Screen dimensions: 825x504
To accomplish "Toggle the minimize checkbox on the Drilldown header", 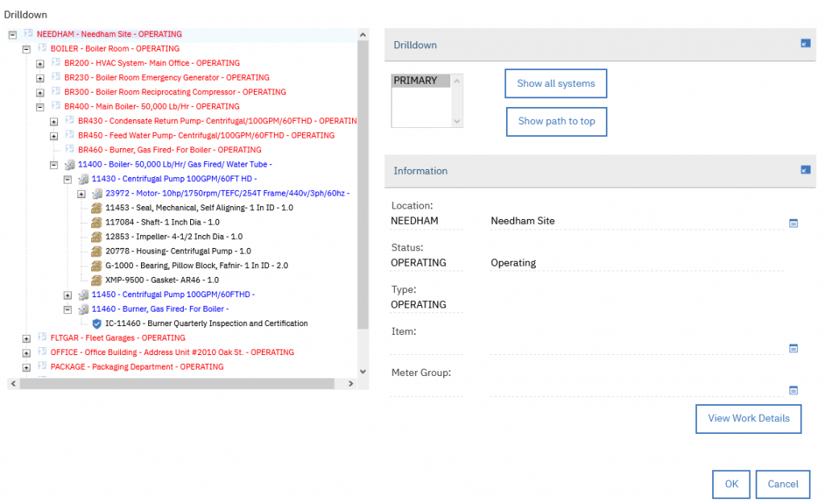I will pyautogui.click(x=805, y=44).
